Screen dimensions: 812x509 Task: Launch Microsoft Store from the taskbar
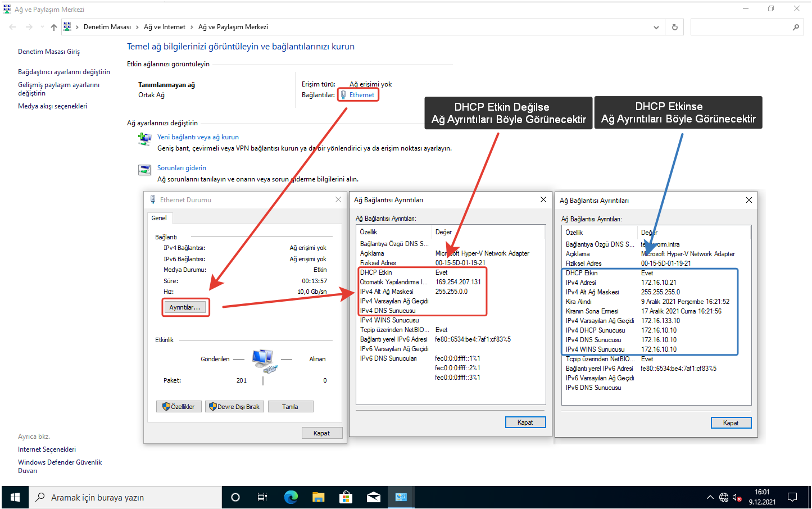coord(346,497)
